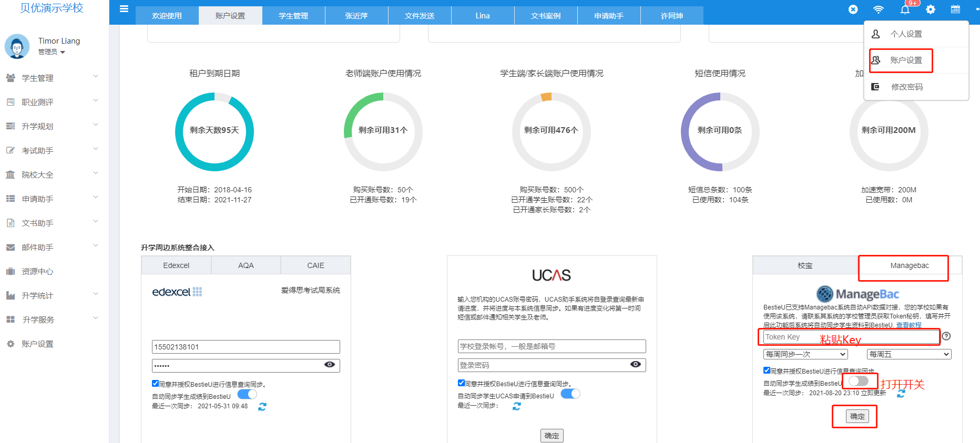Open the 每周同步一次 frequency dropdown
The width and height of the screenshot is (980, 443).
point(805,354)
